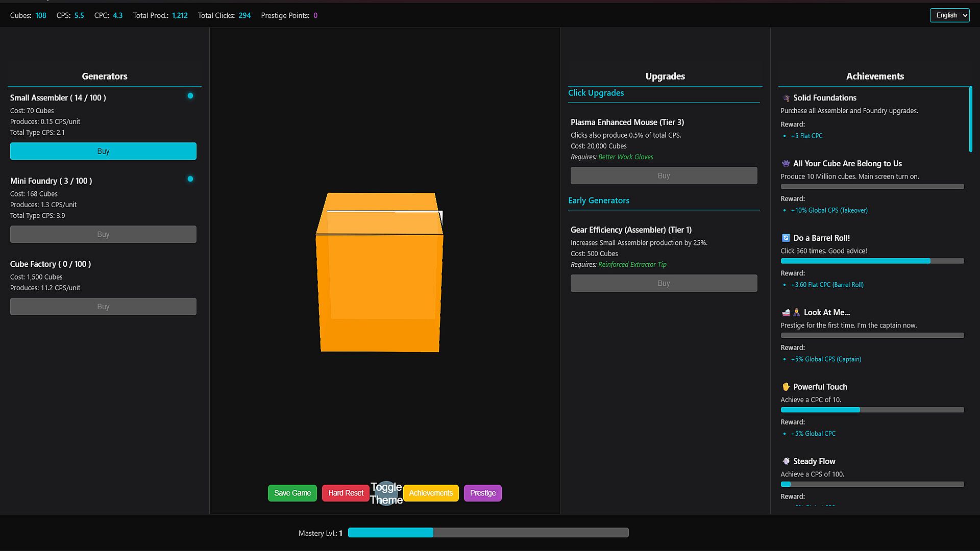Open the purple Prestige button
The width and height of the screenshot is (980, 551).
click(x=483, y=493)
